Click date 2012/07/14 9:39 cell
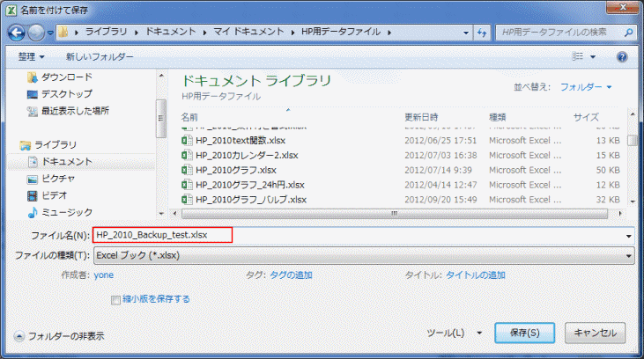 click(438, 170)
